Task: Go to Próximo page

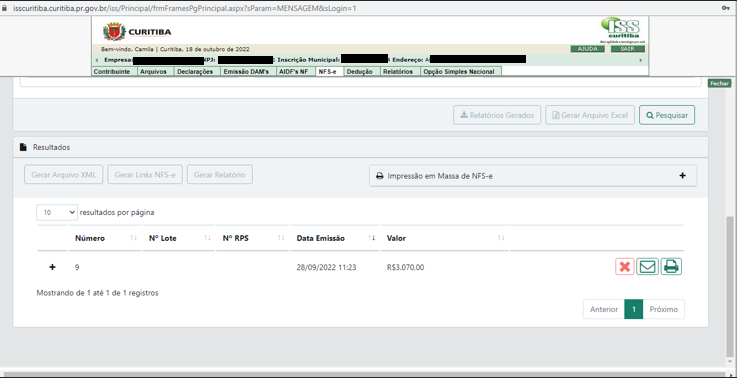Action: (x=664, y=309)
